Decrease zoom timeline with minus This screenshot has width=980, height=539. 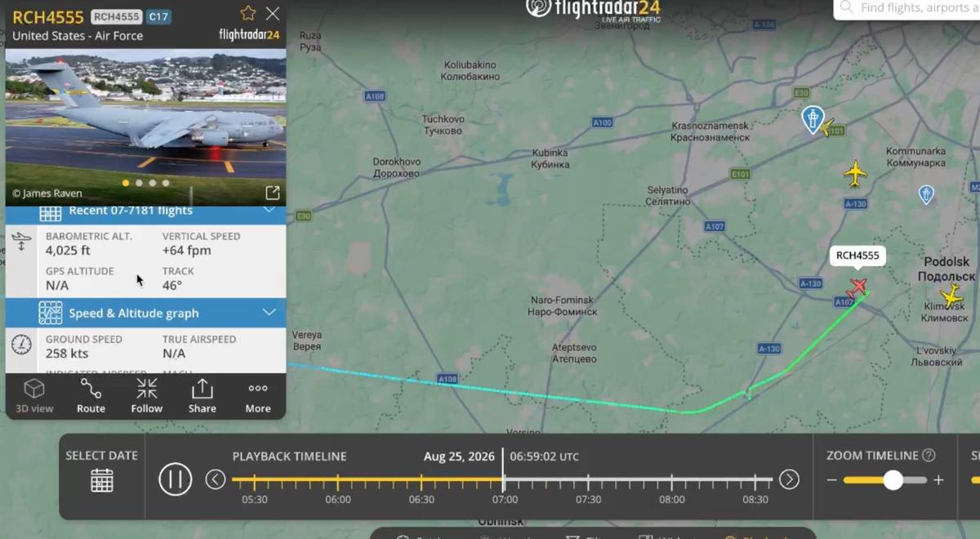831,480
